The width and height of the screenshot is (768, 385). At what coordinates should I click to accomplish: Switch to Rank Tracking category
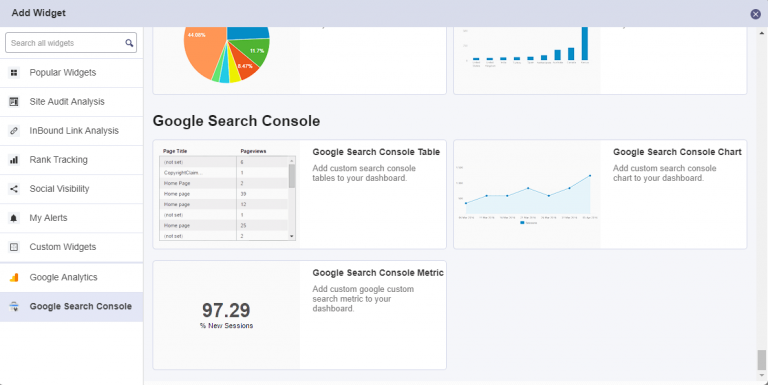tap(72, 160)
